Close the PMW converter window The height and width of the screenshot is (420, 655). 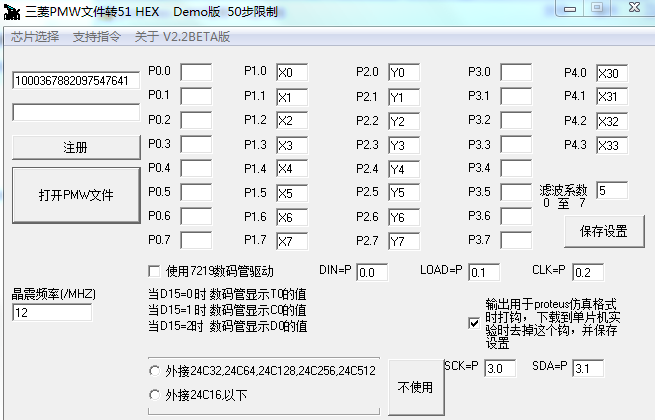(633, 8)
